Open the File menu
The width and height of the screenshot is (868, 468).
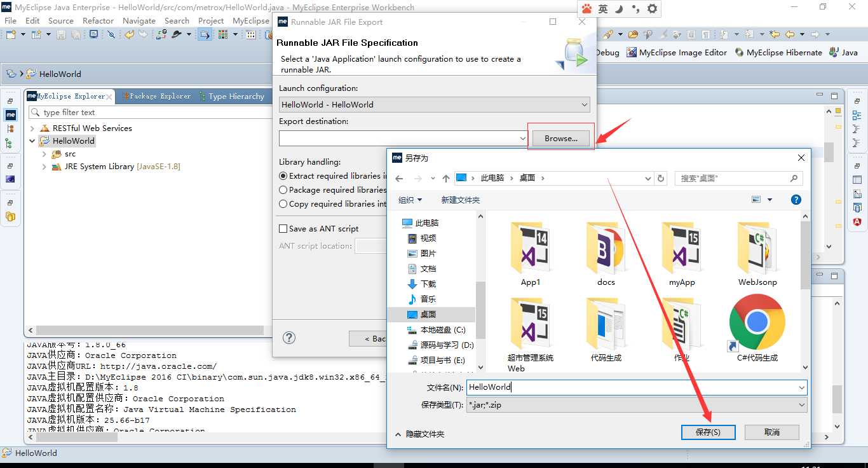pos(10,20)
